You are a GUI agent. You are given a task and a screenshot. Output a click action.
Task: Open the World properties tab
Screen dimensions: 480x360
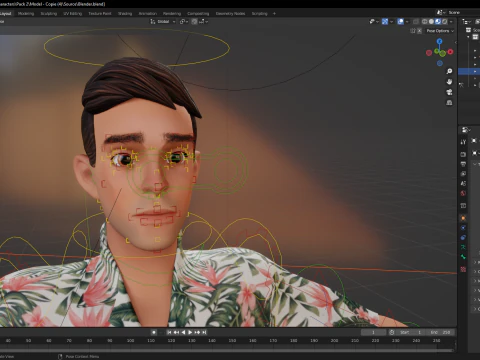[463, 193]
